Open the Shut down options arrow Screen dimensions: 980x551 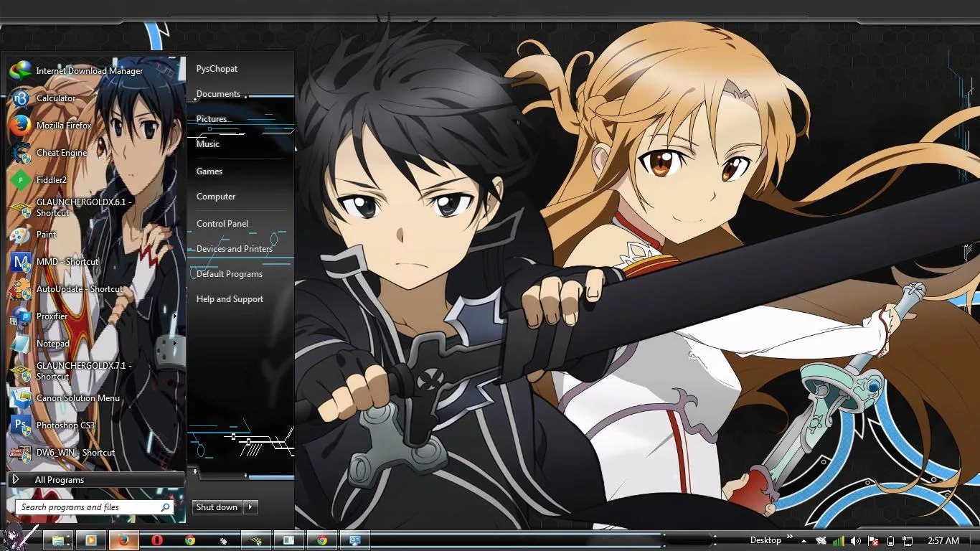[250, 507]
